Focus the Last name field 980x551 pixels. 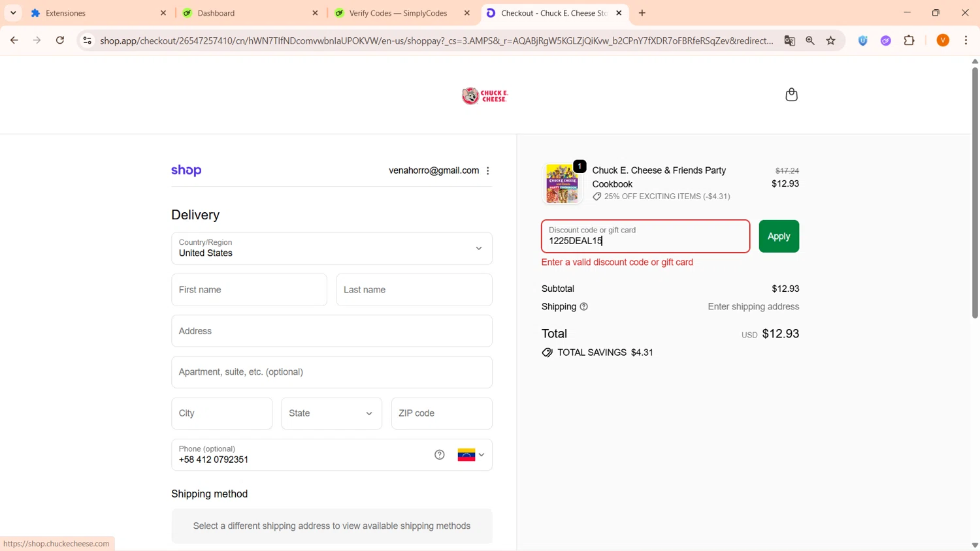click(414, 290)
